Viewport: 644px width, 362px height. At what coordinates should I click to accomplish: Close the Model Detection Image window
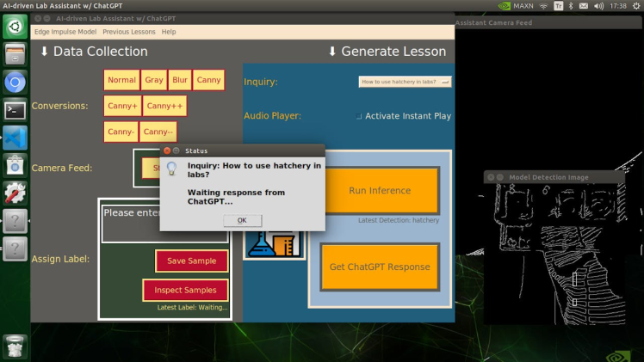[x=491, y=177]
